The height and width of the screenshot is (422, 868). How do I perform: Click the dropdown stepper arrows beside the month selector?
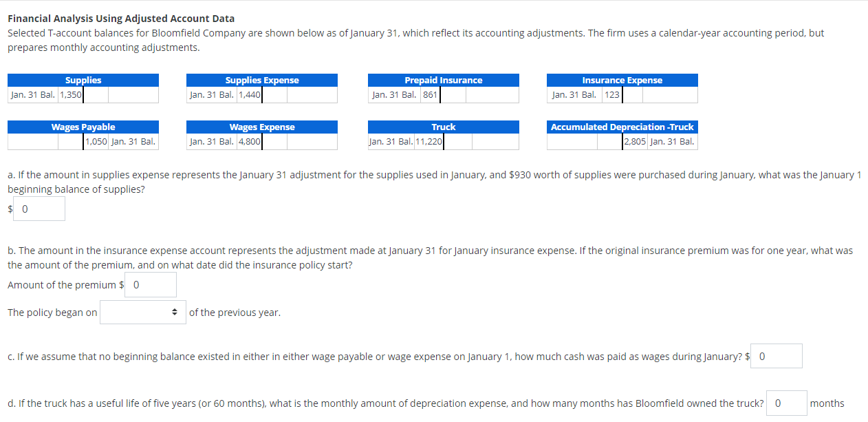[175, 312]
